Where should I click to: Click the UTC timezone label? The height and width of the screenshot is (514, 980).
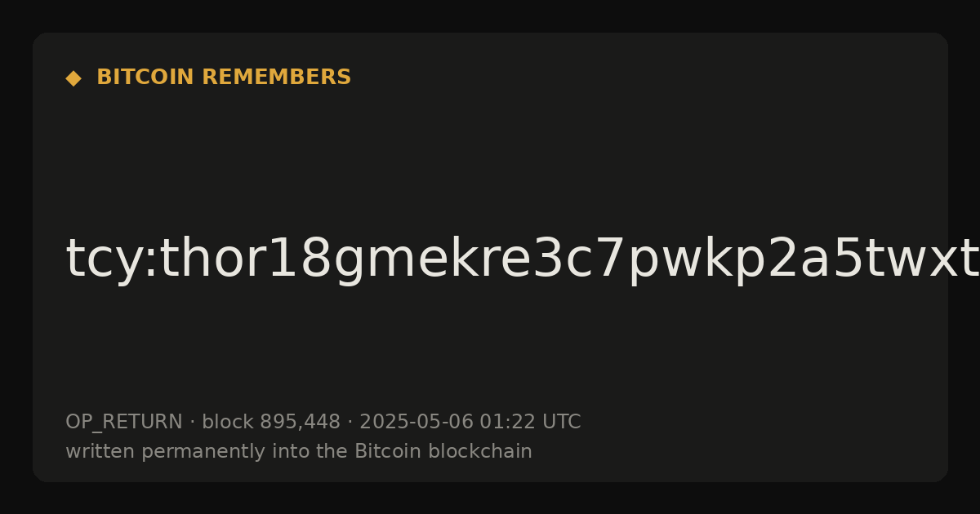561,422
